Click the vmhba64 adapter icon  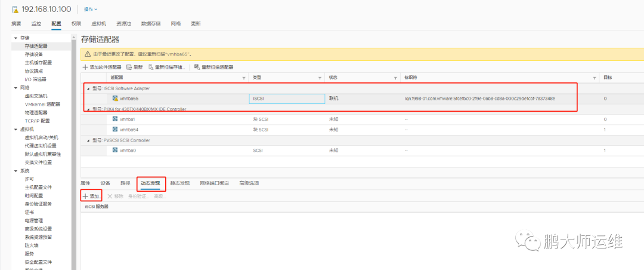click(x=116, y=130)
